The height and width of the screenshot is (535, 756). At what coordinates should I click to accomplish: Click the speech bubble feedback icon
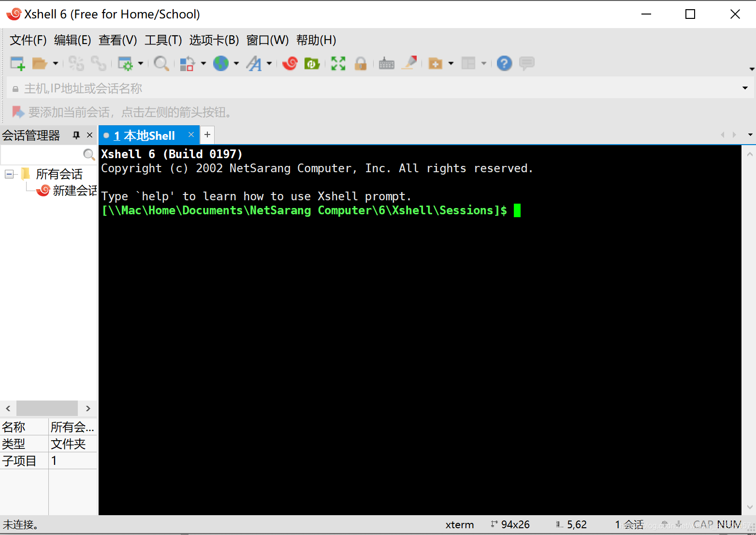coord(527,63)
